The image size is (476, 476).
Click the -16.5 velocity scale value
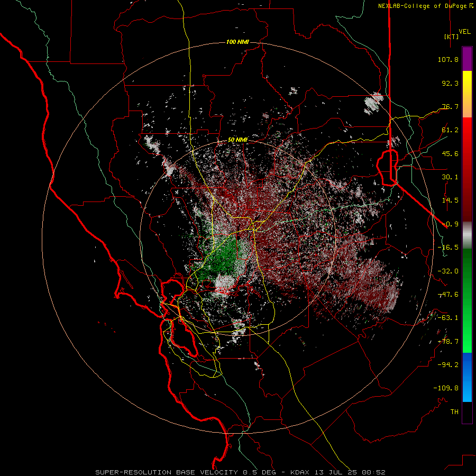(448, 248)
